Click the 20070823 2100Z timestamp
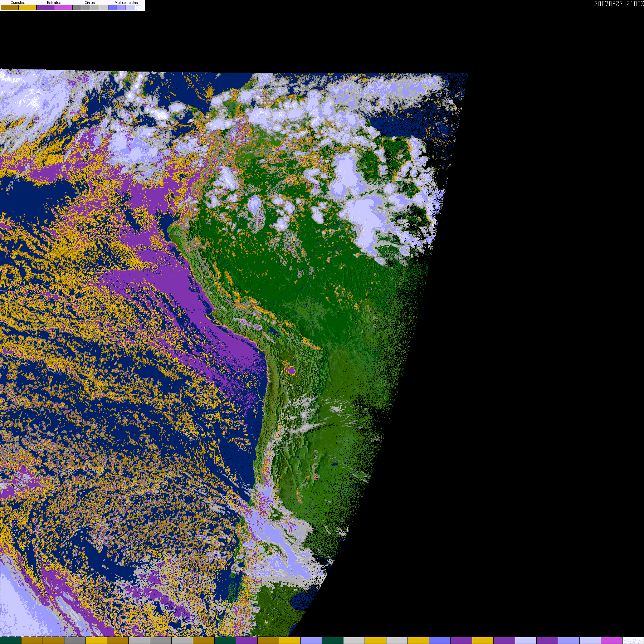Image resolution: width=644 pixels, height=644 pixels. click(x=619, y=4)
